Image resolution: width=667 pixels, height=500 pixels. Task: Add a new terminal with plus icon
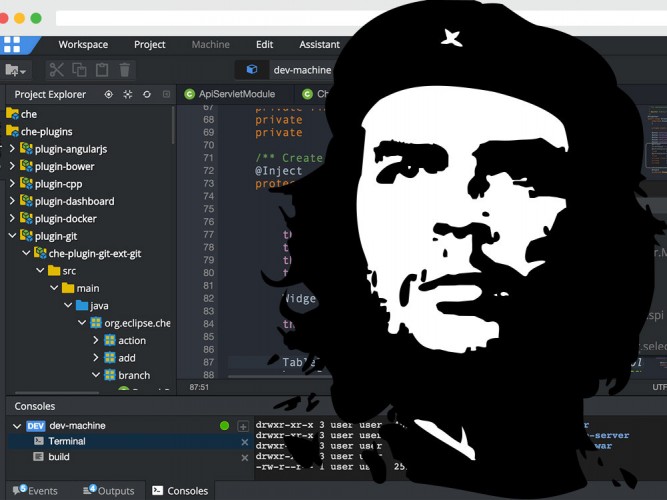coord(243,426)
